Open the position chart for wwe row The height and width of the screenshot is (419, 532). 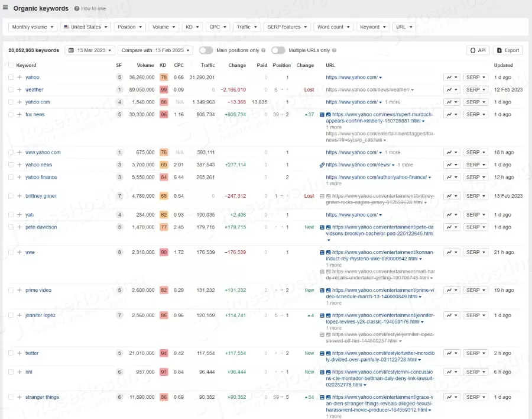point(452,252)
